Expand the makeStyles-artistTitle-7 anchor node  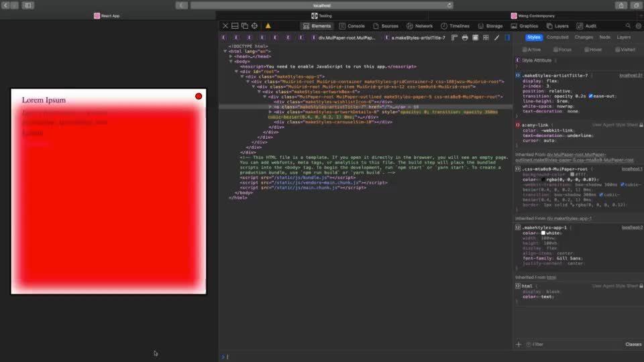pyautogui.click(x=270, y=107)
